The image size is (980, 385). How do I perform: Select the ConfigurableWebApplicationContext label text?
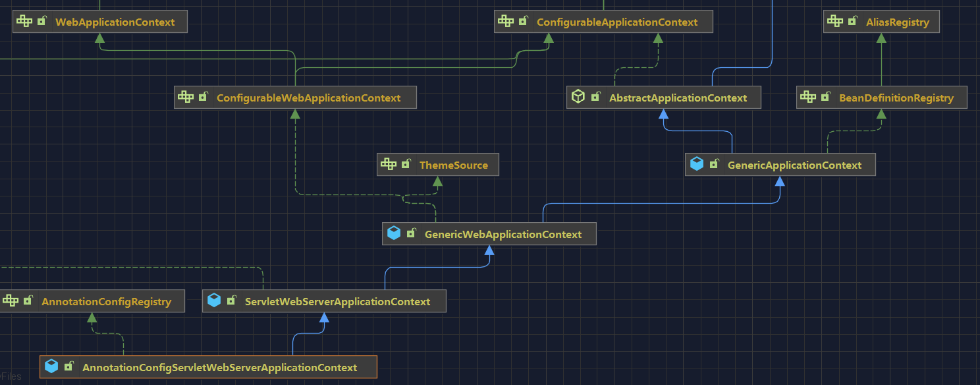(308, 98)
